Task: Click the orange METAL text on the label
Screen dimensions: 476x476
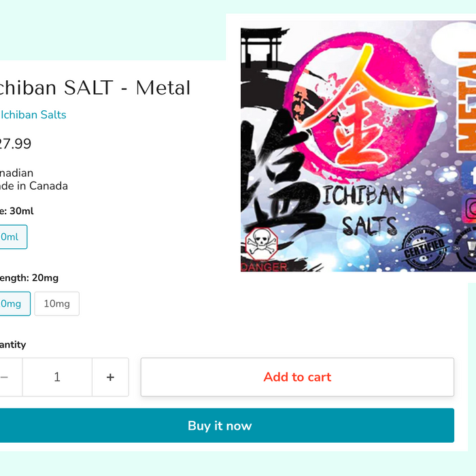Action: click(467, 102)
